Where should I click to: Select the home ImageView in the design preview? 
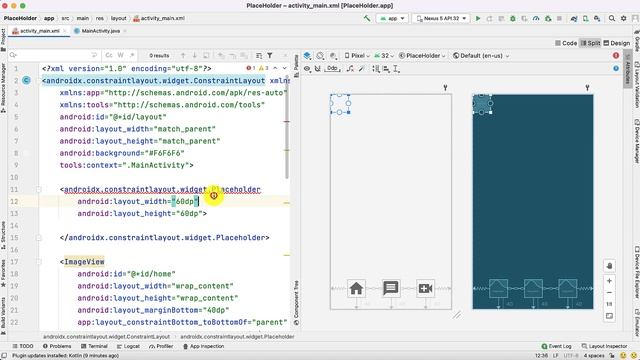(356, 289)
